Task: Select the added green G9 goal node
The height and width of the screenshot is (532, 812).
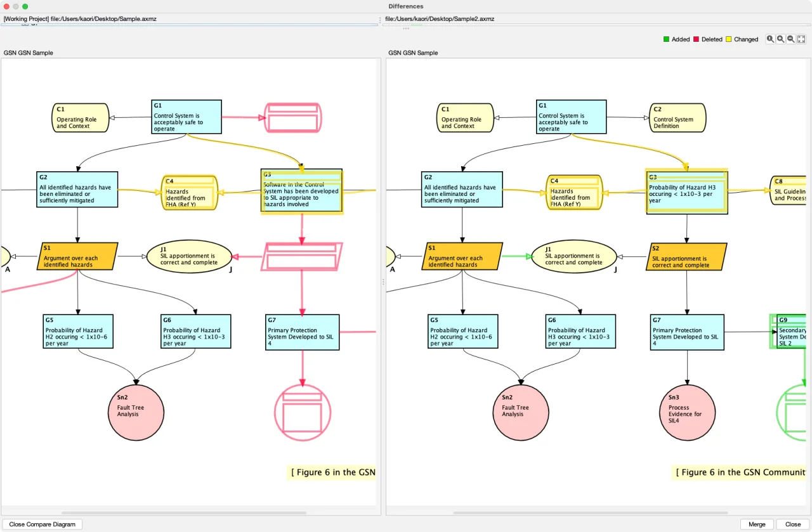Action: pos(790,332)
